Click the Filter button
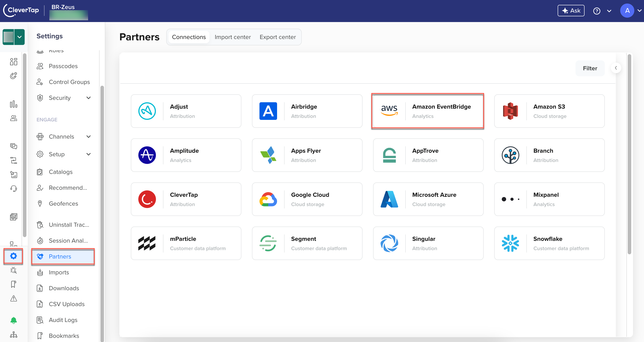The width and height of the screenshot is (644, 342). 590,68
